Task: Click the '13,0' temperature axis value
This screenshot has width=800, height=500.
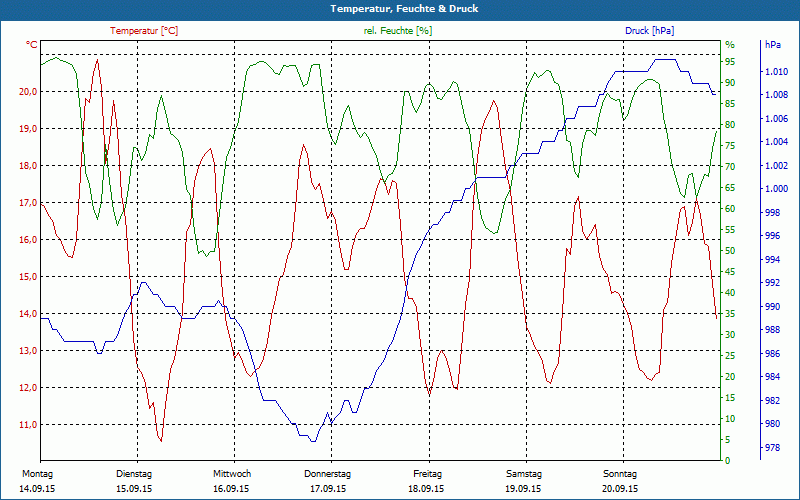Action: coord(29,351)
